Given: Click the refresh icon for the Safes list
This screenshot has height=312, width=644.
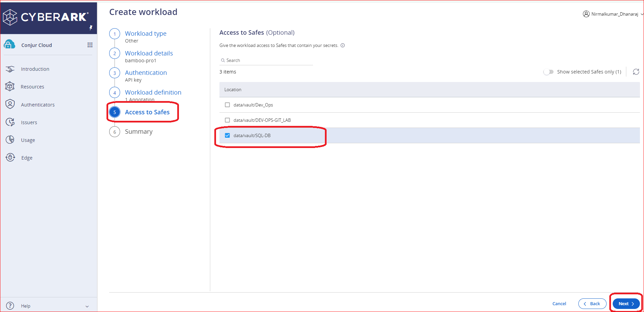Looking at the screenshot, I should point(636,72).
